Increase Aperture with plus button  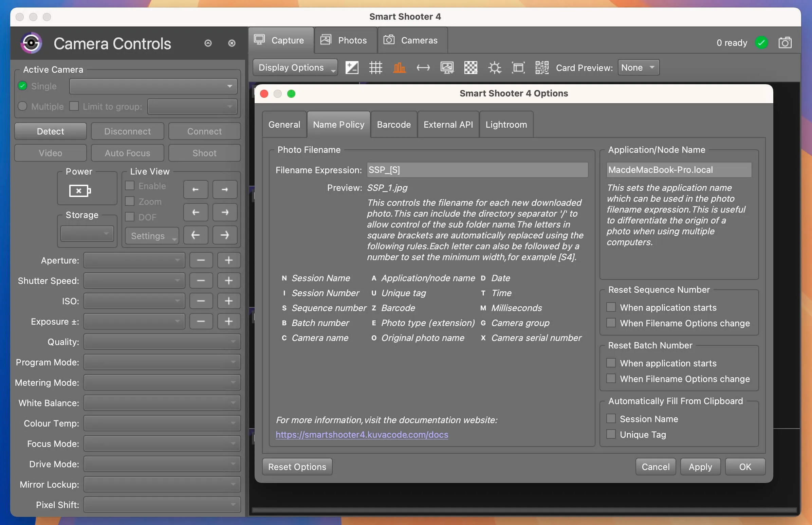pyautogui.click(x=229, y=260)
